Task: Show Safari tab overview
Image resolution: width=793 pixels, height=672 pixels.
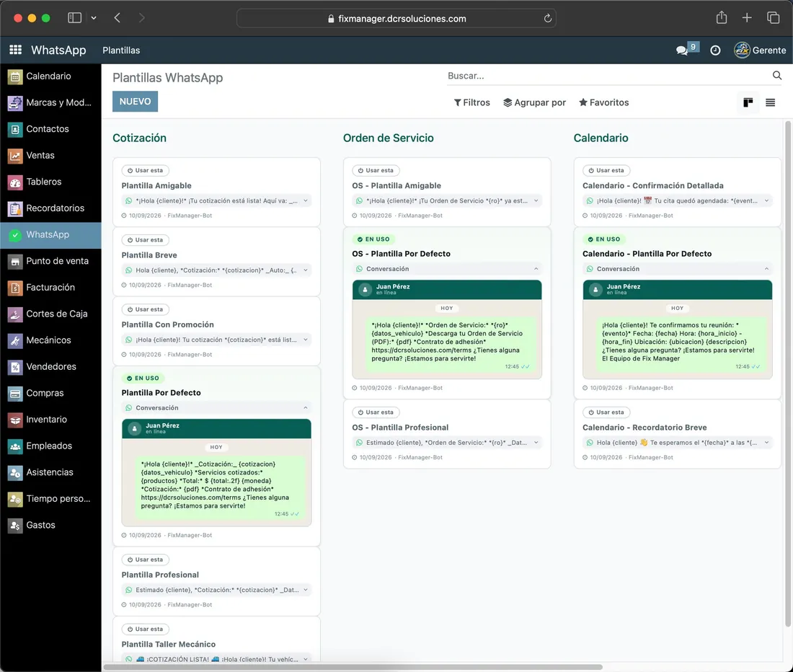Action: 774,18
